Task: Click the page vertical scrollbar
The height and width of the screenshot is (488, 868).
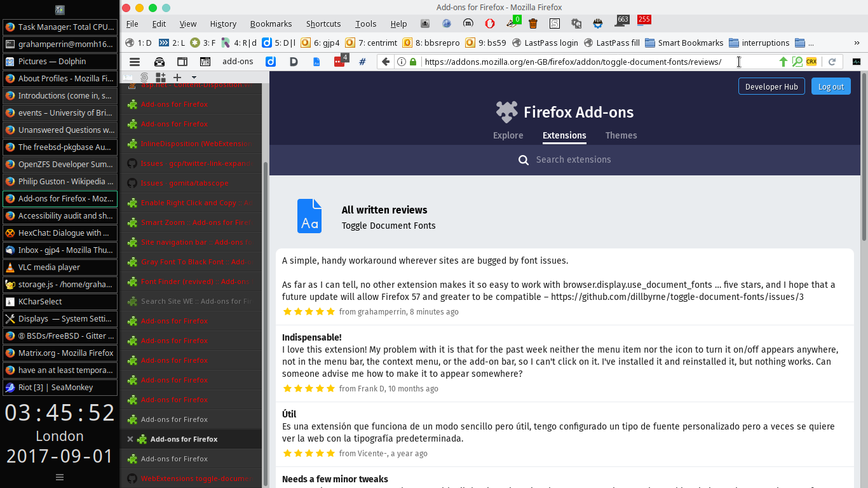Action: (x=864, y=156)
